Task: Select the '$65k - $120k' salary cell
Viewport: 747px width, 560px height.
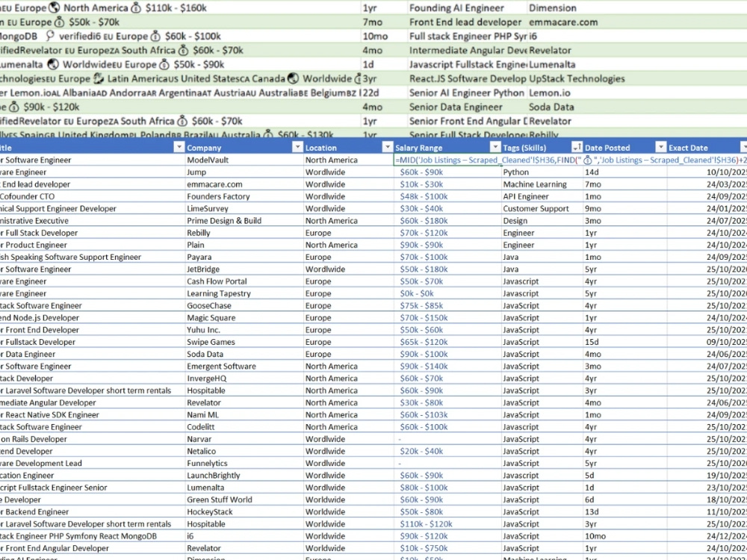Action: pos(447,342)
